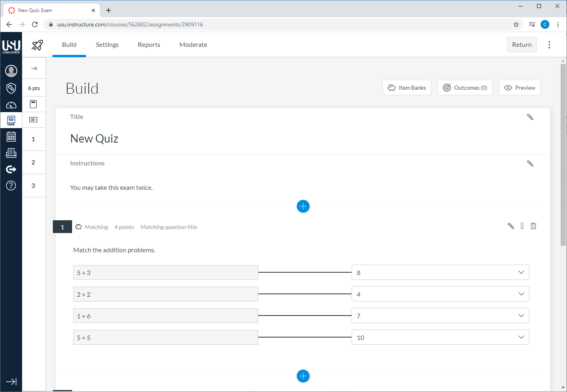Screen dimensions: 567x392
Task: Edit the Matching question with the pencil icon
Action: point(511,226)
